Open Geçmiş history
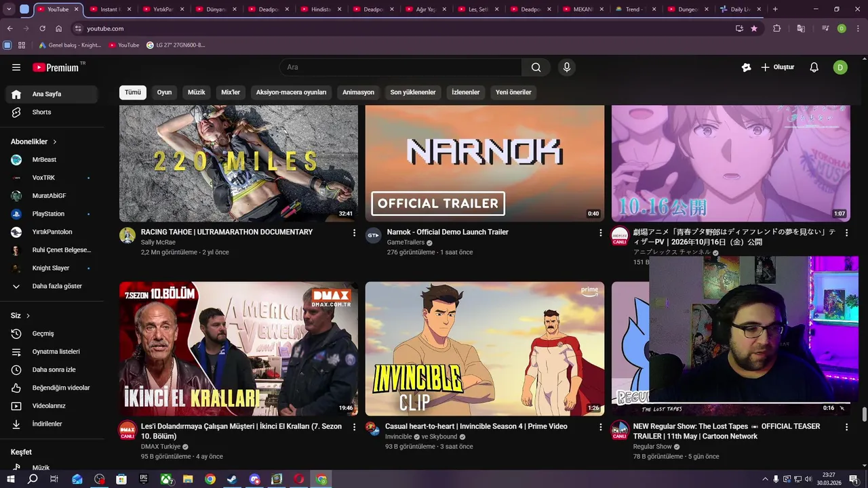Viewport: 868px width, 488px height. (x=52, y=333)
